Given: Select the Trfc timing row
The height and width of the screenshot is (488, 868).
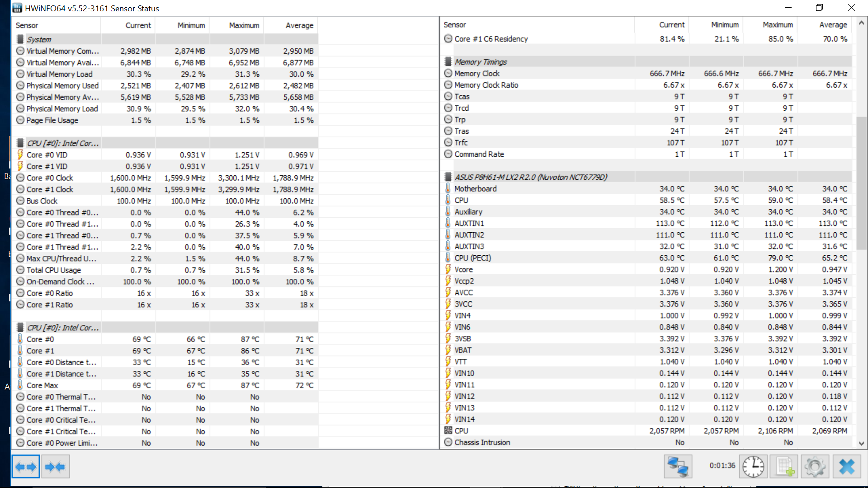Looking at the screenshot, I should coord(646,142).
